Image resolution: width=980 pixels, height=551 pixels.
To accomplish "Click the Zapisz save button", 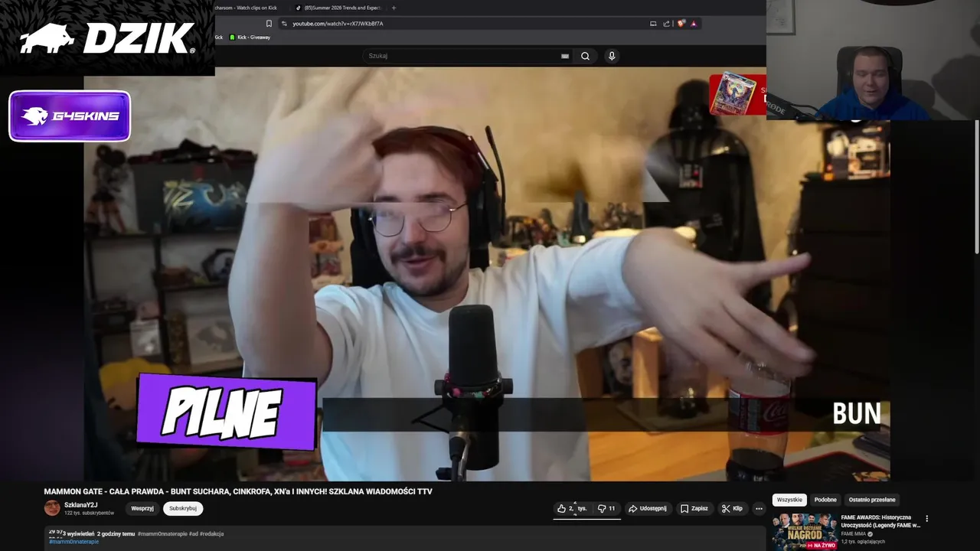I will 694,508.
